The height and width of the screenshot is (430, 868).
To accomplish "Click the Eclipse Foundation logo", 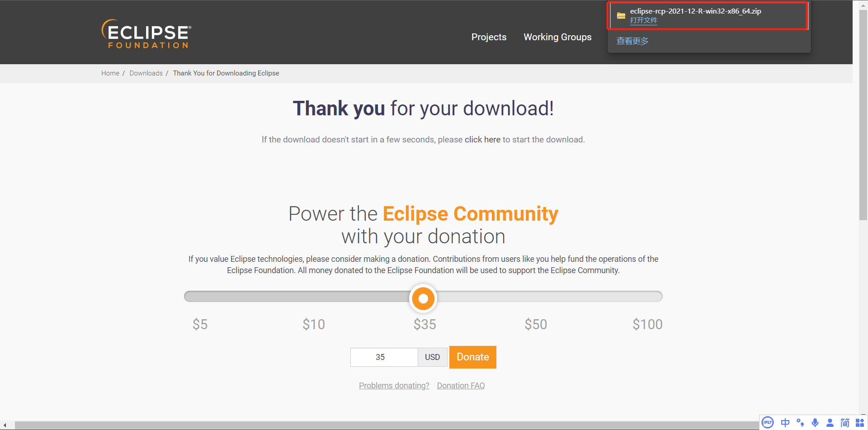I will 146,34.
